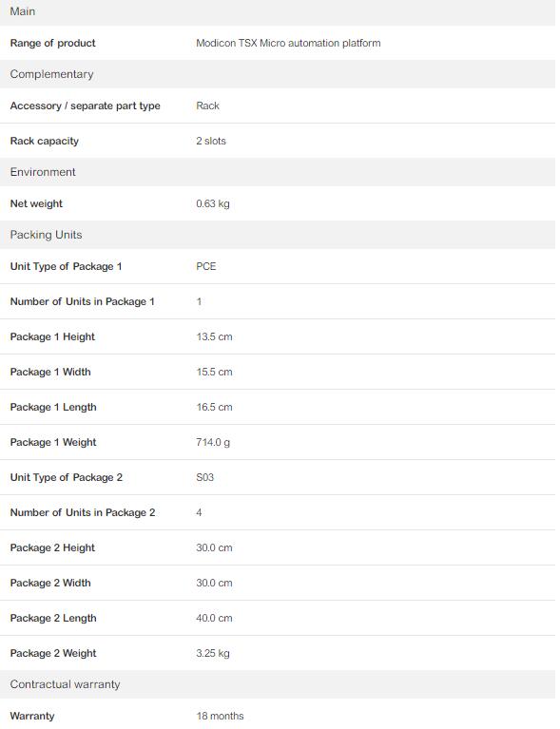Viewport: 560px width, 729px height.
Task: Select the Packing Units section header
Action: (x=278, y=235)
